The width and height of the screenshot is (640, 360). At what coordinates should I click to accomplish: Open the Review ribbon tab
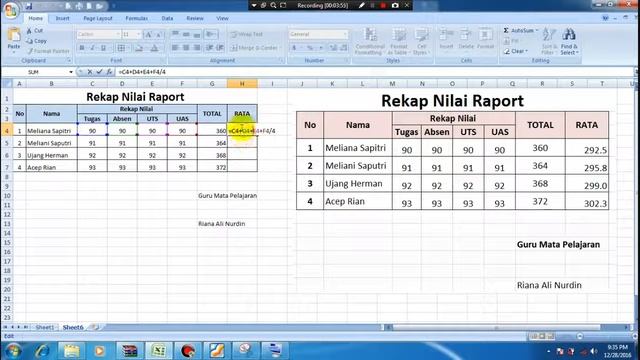195,18
